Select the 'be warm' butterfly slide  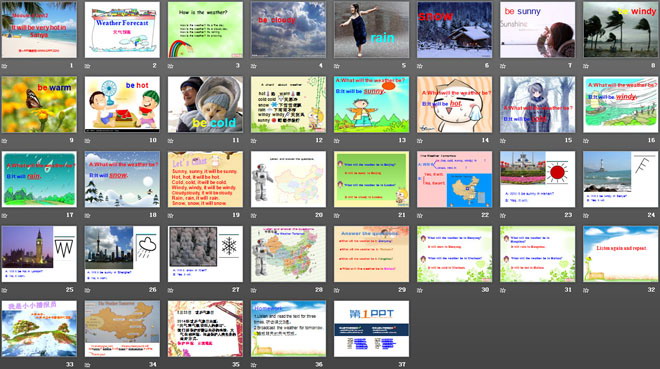point(39,104)
